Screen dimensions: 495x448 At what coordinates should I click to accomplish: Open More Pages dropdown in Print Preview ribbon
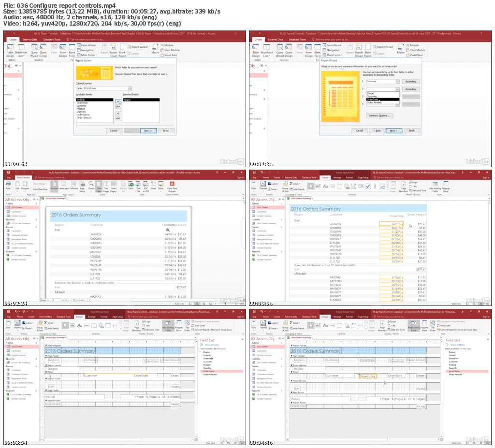coord(114,187)
